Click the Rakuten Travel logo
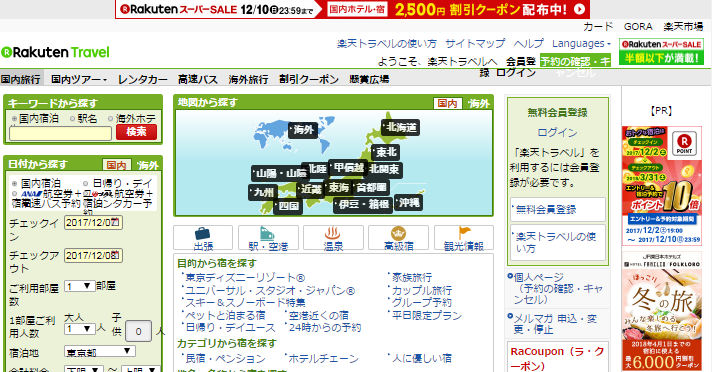This screenshot has height=372, width=712. tap(55, 53)
